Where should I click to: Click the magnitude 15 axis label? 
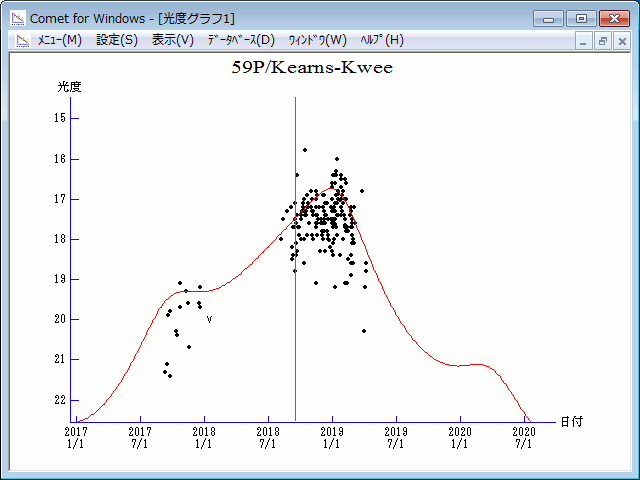click(60, 118)
